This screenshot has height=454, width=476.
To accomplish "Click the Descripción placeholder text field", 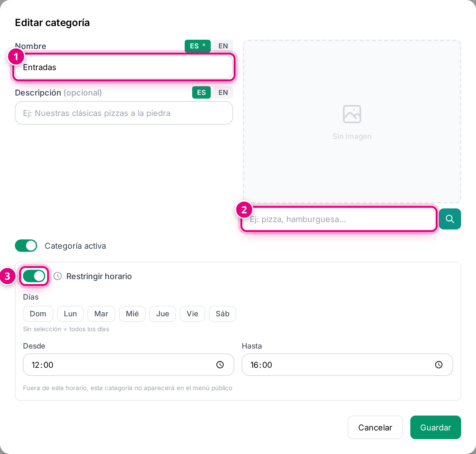I will click(124, 113).
